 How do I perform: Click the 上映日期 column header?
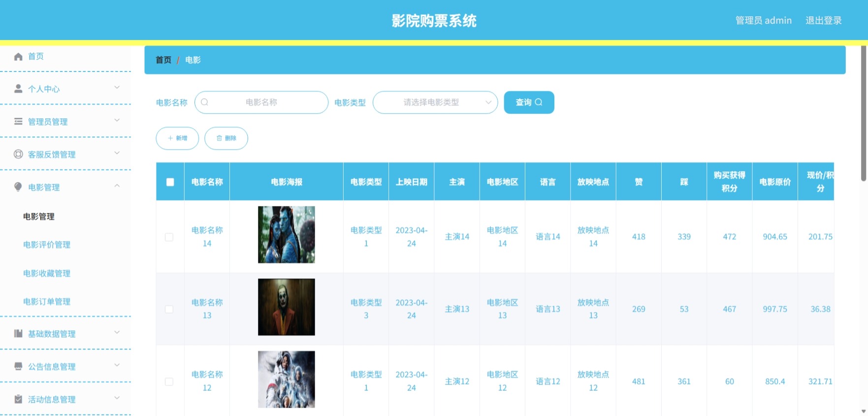(412, 182)
